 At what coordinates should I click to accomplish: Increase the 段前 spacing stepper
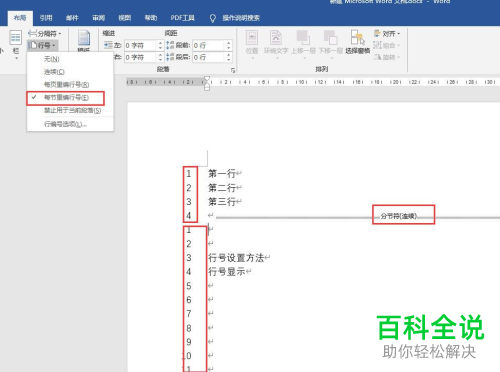(229, 43)
